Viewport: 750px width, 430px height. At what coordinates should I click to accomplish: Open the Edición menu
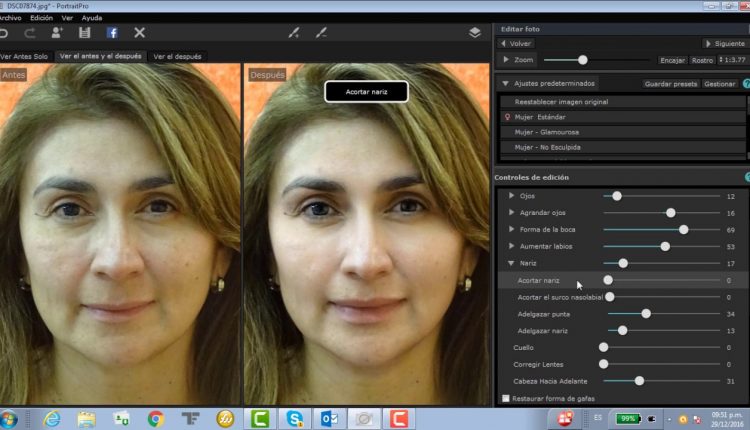pos(42,18)
